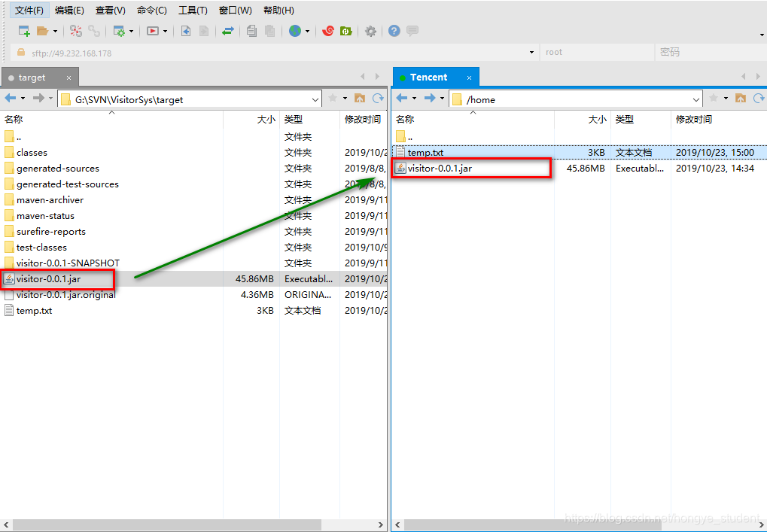Viewport: 767px width, 532px height.
Task: Click the grayed transfer-right page icon
Action: point(204,32)
